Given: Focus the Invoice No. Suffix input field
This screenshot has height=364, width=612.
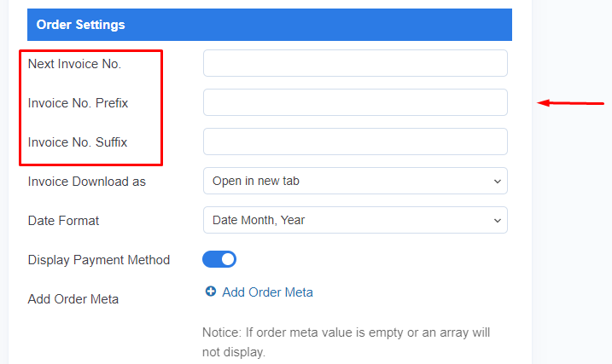Looking at the screenshot, I should [355, 142].
